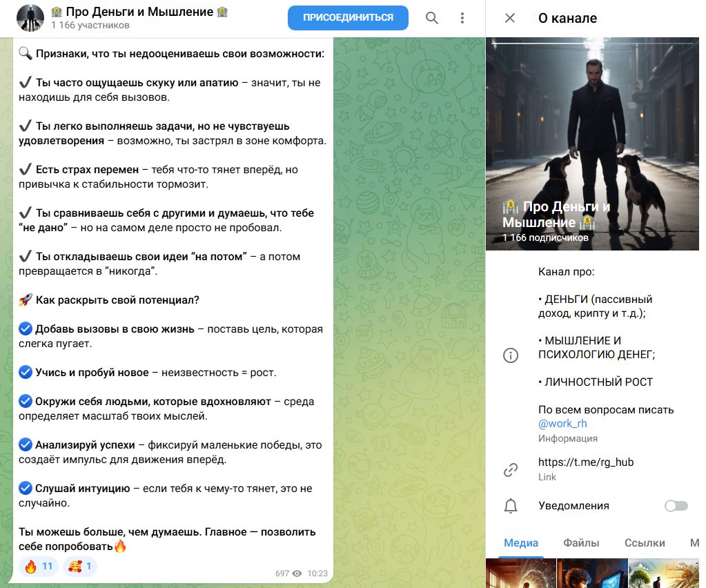Click the info circle icon
Screen dimensions: 706x588
[x=510, y=355]
